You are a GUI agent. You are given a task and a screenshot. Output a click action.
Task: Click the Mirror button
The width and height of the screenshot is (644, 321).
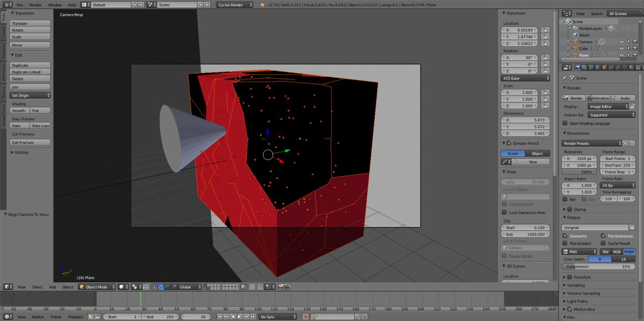point(31,45)
